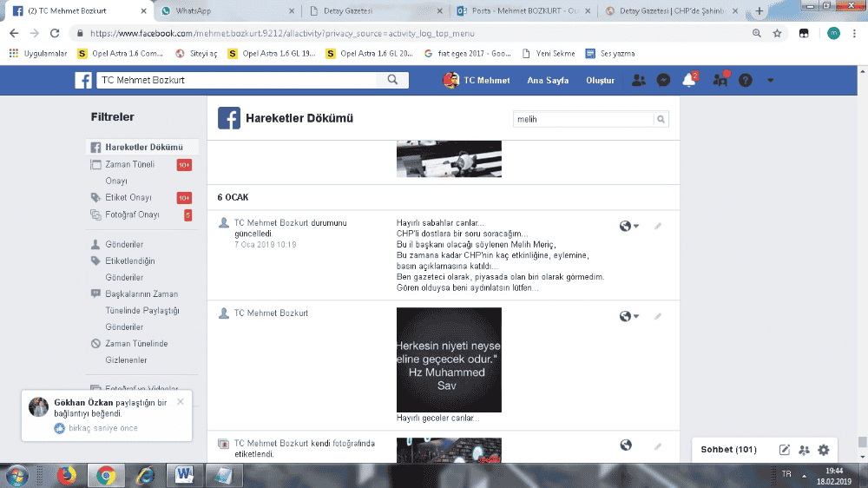
Task: Click the TC Mehmet profile picture in the top bar
Action: click(451, 80)
